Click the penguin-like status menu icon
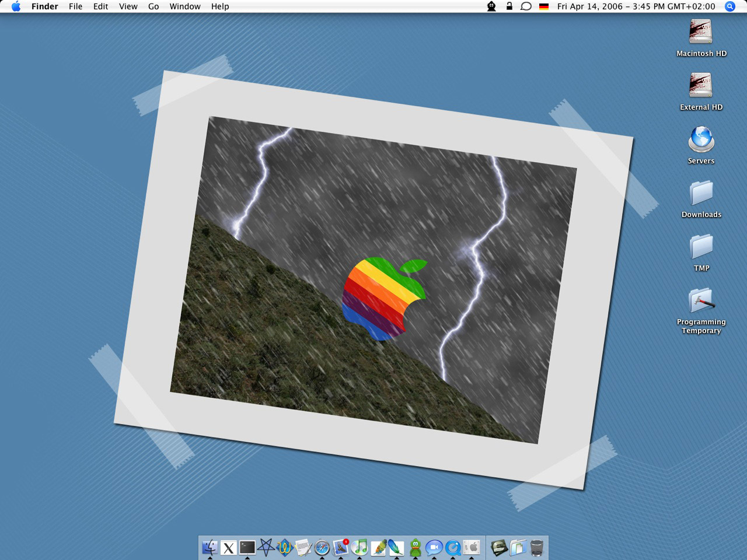747x560 pixels. click(492, 6)
